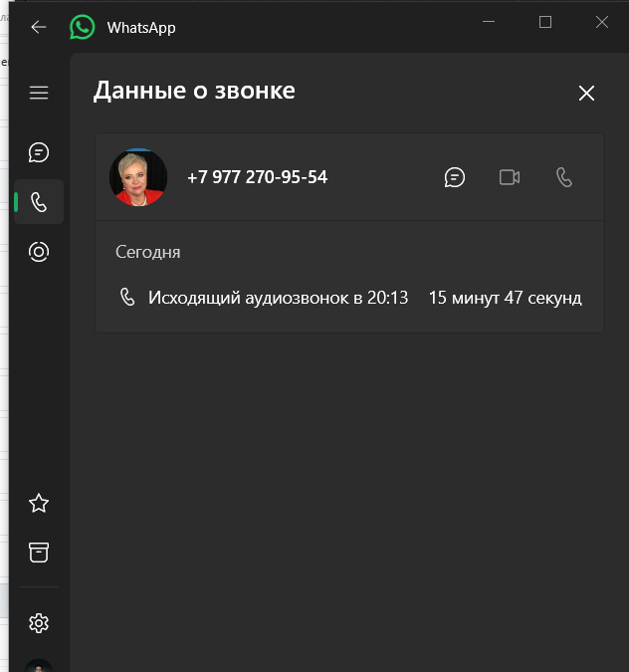Click the 'Сегодня' date label
629x672 pixels.
pyautogui.click(x=148, y=252)
